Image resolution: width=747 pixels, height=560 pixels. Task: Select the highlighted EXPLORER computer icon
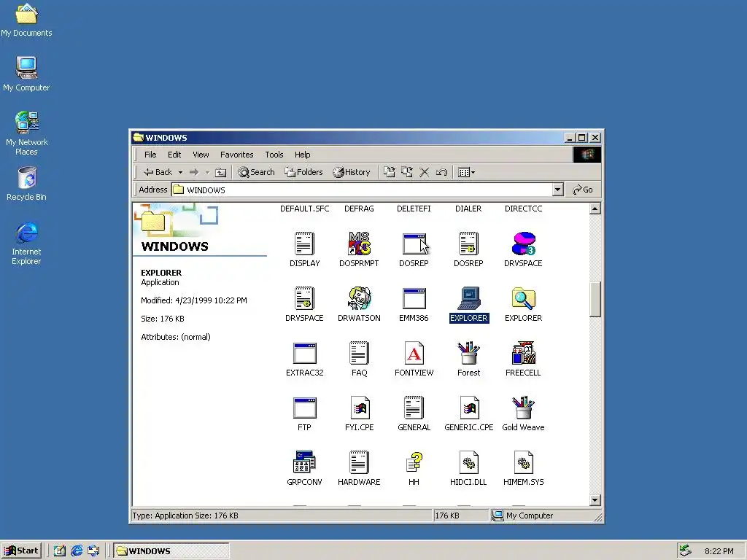pyautogui.click(x=469, y=298)
